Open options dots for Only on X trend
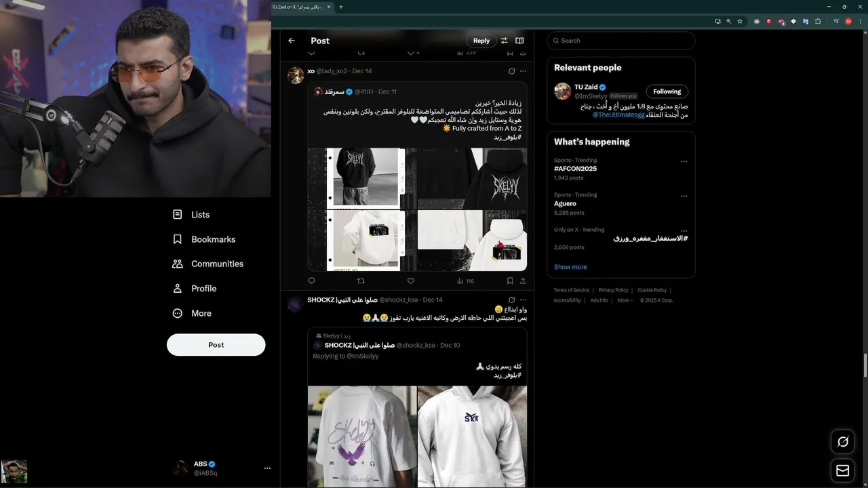The width and height of the screenshot is (868, 488). point(684,230)
